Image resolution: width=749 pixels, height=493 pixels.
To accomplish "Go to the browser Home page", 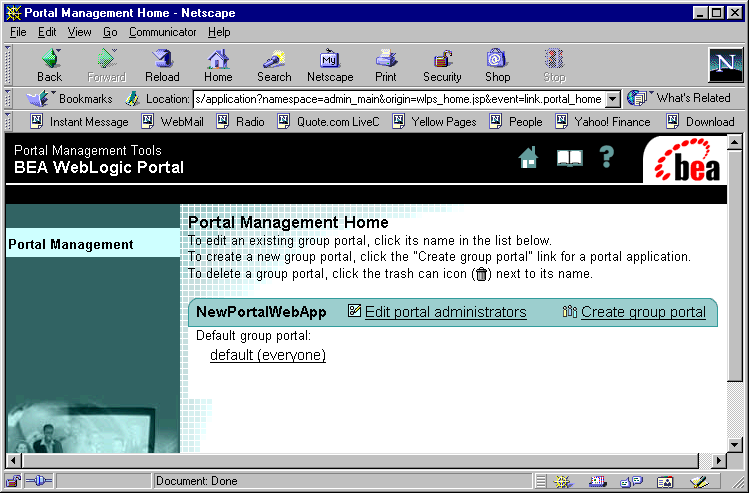I will pyautogui.click(x=218, y=66).
